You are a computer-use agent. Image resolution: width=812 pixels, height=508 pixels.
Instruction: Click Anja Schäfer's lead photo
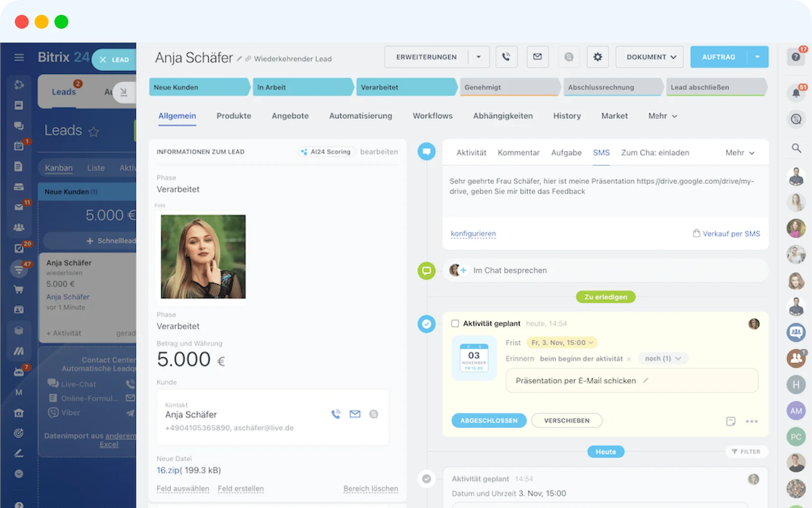point(203,256)
